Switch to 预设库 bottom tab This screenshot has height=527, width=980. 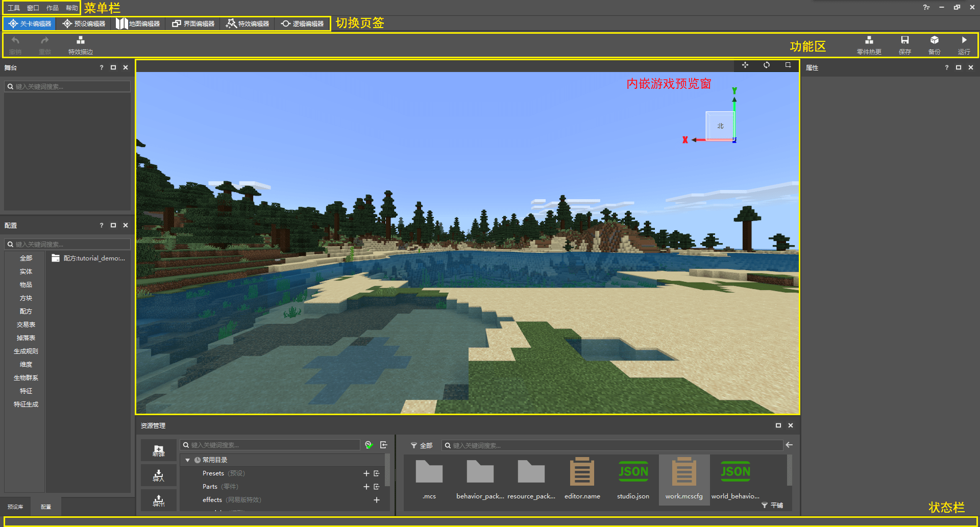[x=15, y=507]
